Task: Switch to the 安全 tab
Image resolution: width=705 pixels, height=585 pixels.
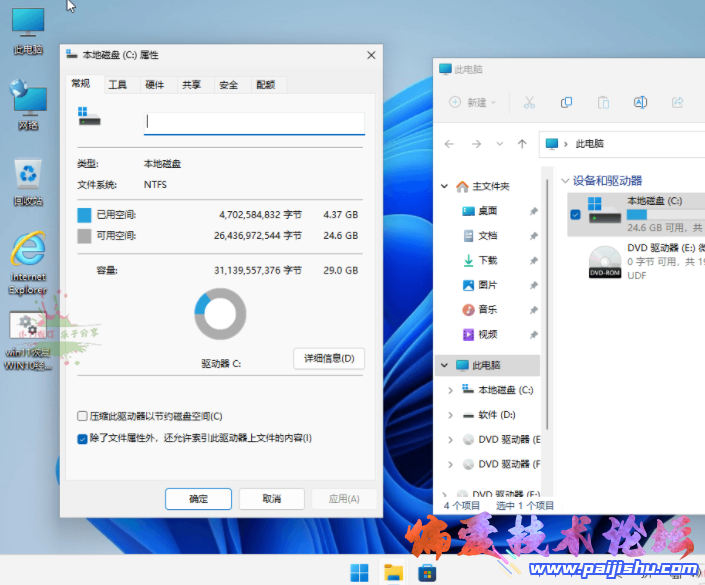Action: click(x=228, y=85)
